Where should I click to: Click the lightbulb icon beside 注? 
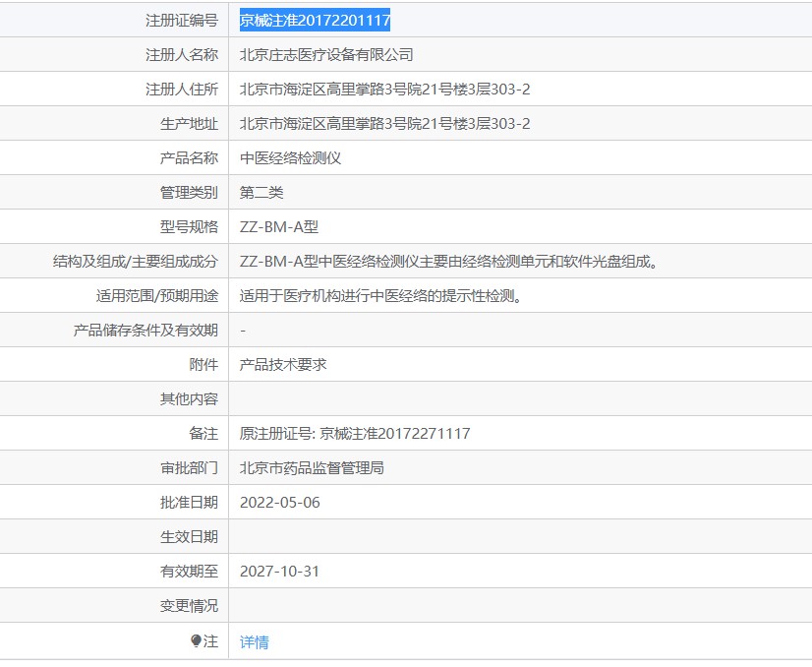[196, 641]
